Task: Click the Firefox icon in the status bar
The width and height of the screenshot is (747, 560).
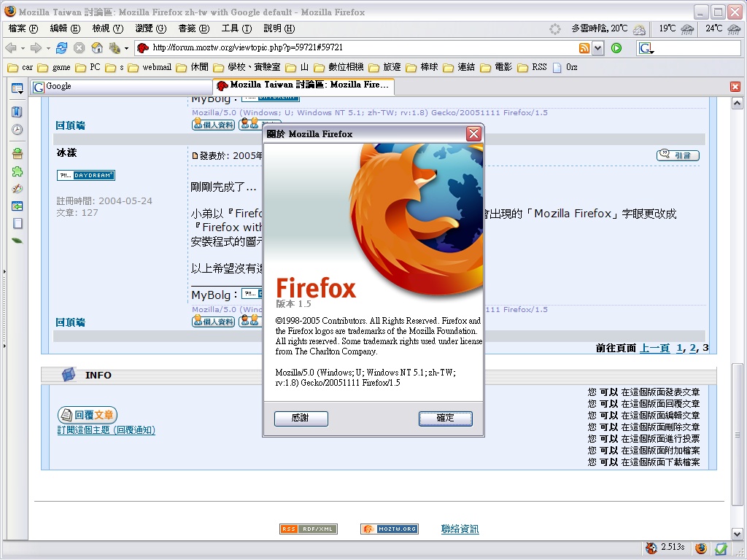Action: tap(700, 548)
